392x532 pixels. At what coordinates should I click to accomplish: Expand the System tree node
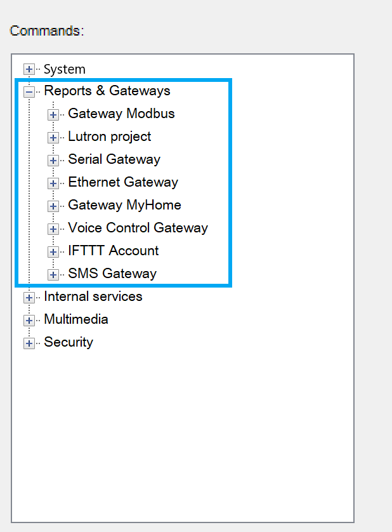pos(29,69)
